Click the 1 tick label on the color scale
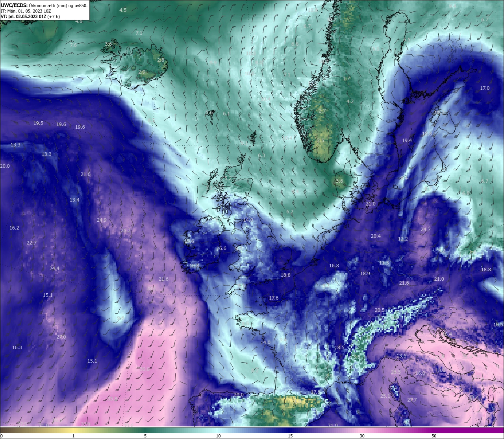This screenshot has height=439, width=504. [x=74, y=436]
